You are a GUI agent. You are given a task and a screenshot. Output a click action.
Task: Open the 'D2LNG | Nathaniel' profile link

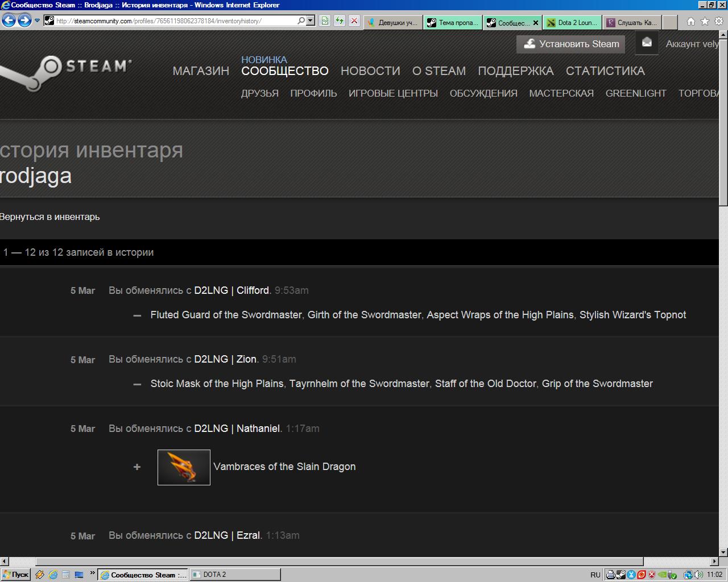tap(237, 429)
